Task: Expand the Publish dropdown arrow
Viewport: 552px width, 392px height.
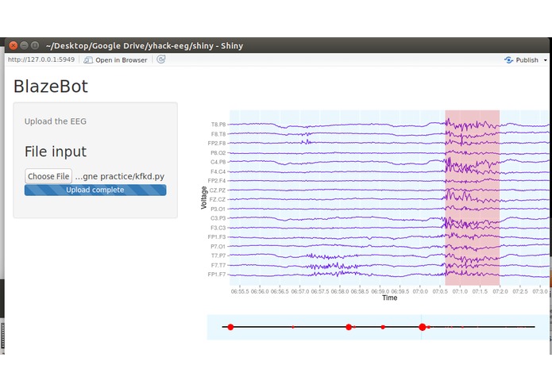Action: (546, 60)
